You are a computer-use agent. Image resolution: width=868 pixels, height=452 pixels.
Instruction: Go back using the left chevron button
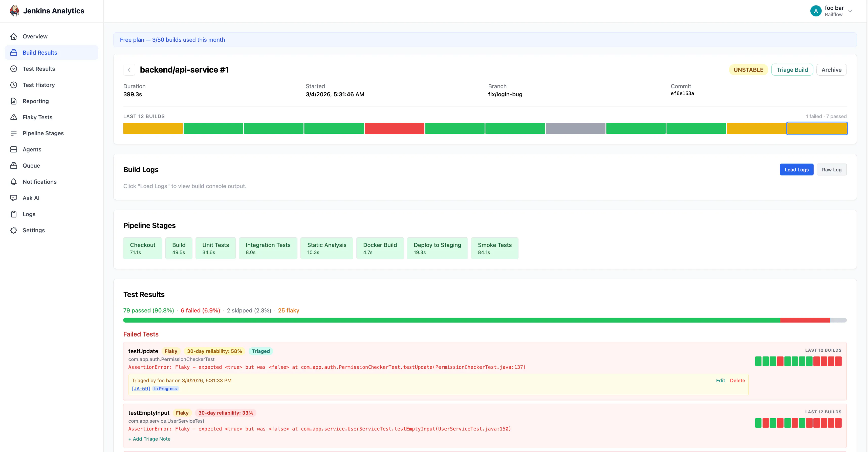point(129,70)
